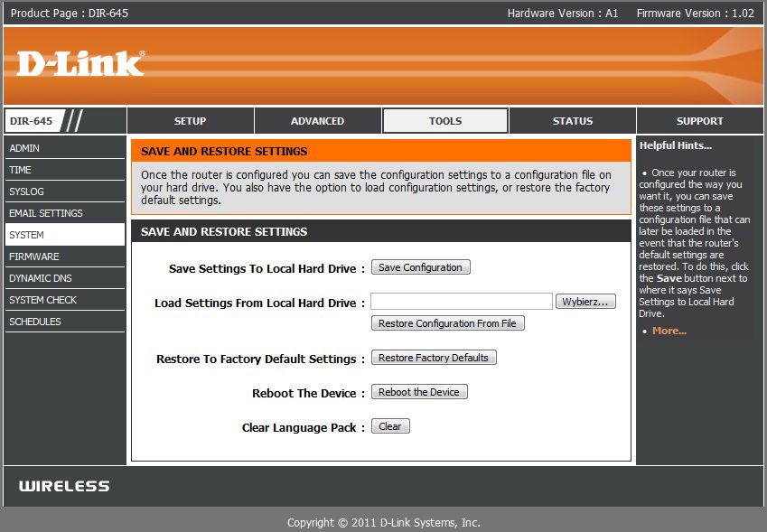Switch to the STATUS tab
This screenshot has height=532, width=767.
(x=573, y=121)
